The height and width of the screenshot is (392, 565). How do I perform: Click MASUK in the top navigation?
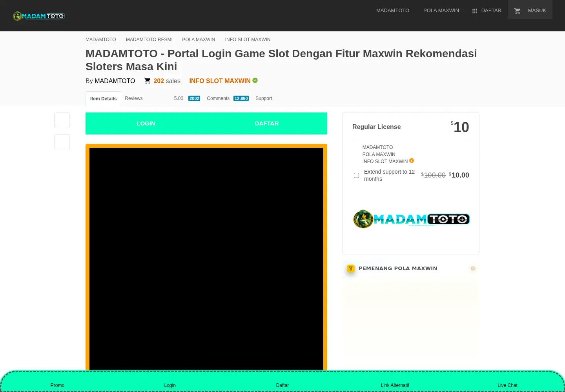(537, 11)
